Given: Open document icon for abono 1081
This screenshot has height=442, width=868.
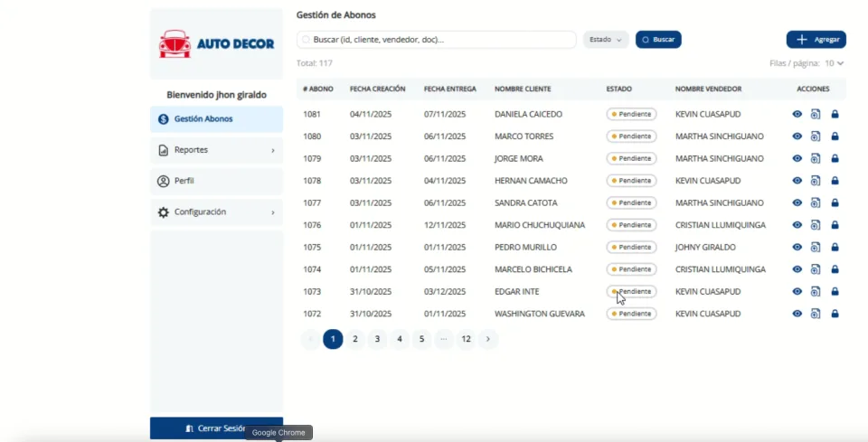Looking at the screenshot, I should pyautogui.click(x=816, y=114).
